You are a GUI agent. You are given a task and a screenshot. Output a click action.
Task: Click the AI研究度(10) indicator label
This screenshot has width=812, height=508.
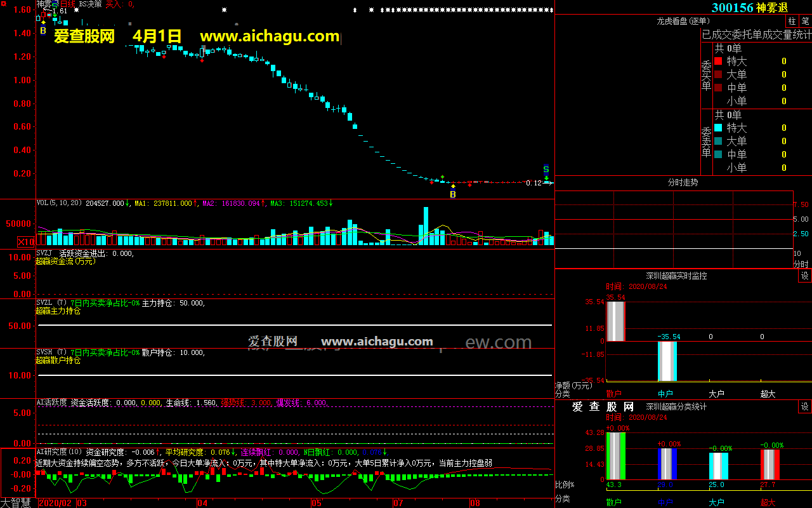pyautogui.click(x=60, y=452)
